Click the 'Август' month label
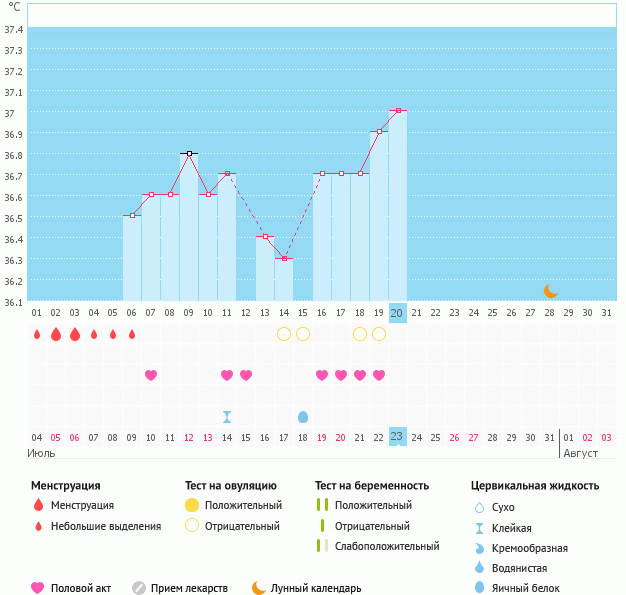The image size is (626, 595). (x=581, y=453)
